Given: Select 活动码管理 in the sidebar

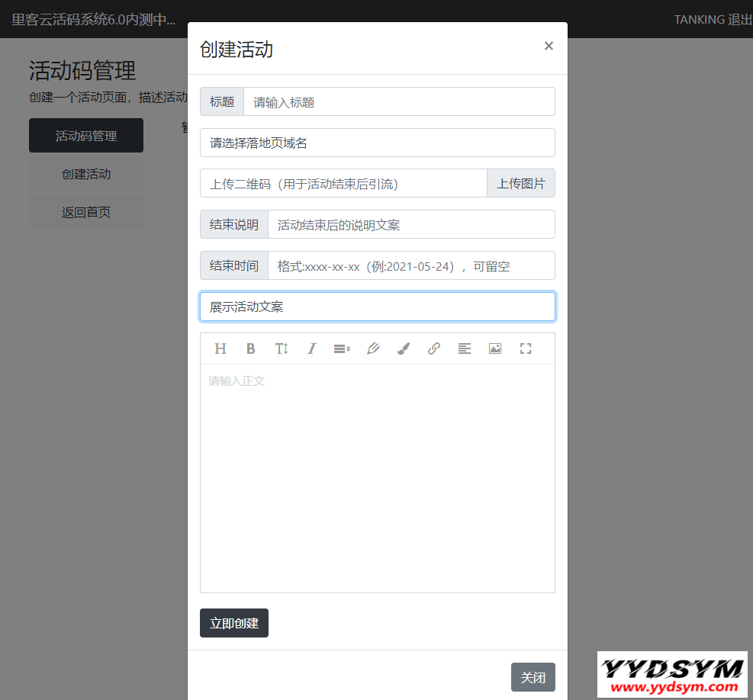Looking at the screenshot, I should pyautogui.click(x=86, y=136).
